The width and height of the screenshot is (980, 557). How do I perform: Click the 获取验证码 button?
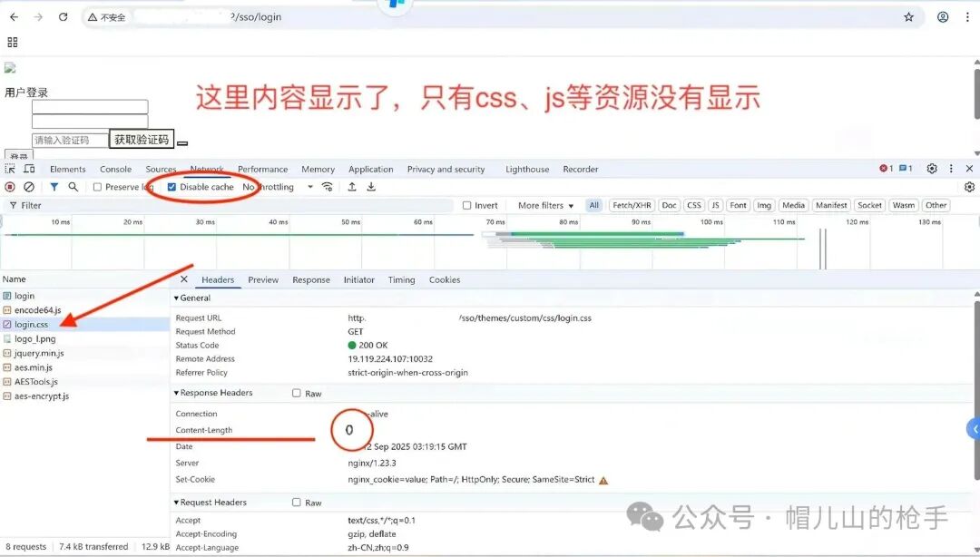point(142,140)
